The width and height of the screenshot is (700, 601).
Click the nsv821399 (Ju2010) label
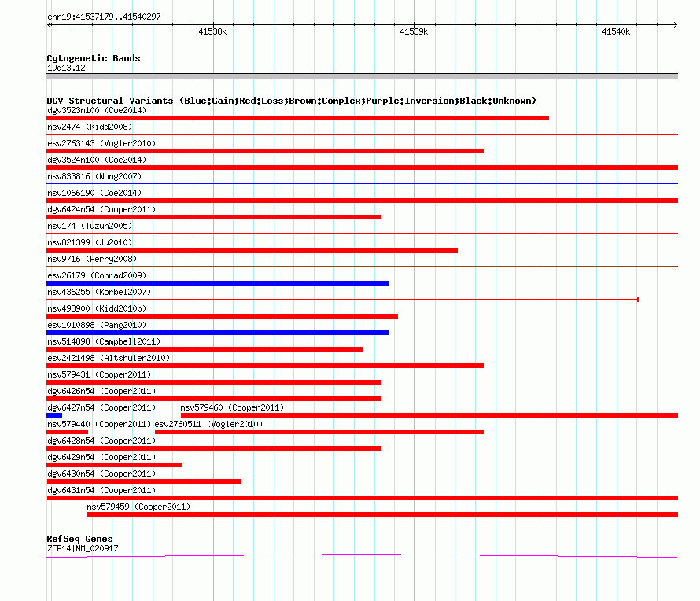coord(90,242)
